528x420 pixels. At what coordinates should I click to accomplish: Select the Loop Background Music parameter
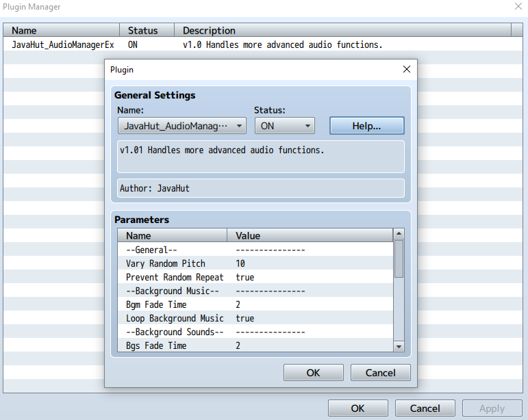tap(255, 318)
